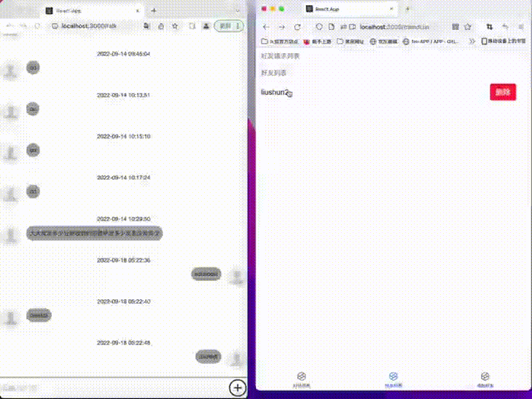The height and width of the screenshot is (399, 532).
Task: Select the React App tab in the left browser
Action: pyautogui.click(x=92, y=11)
